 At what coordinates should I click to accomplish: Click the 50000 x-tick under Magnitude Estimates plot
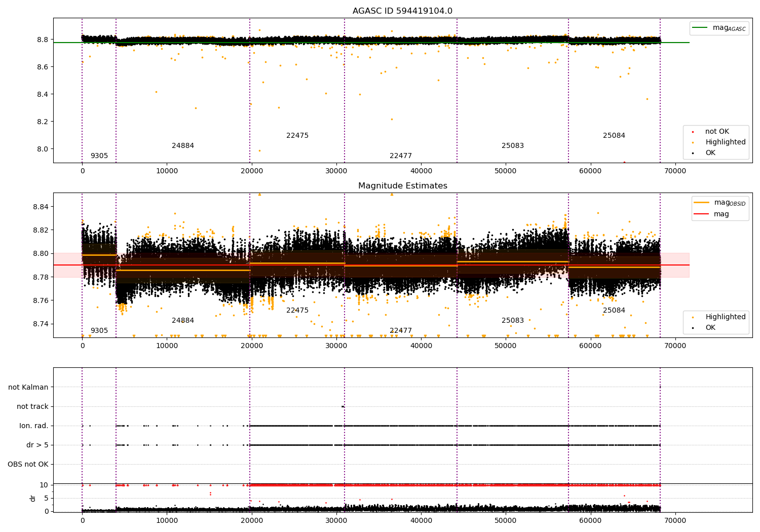[506, 346]
